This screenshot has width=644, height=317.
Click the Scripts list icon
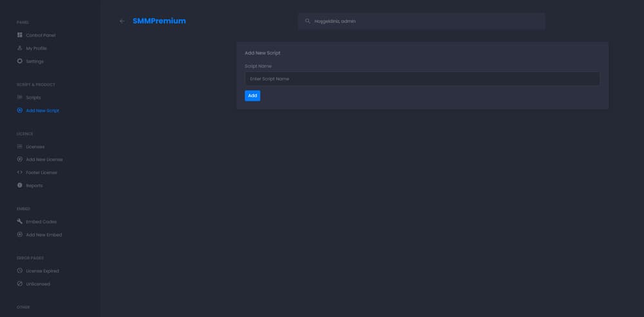(x=20, y=97)
